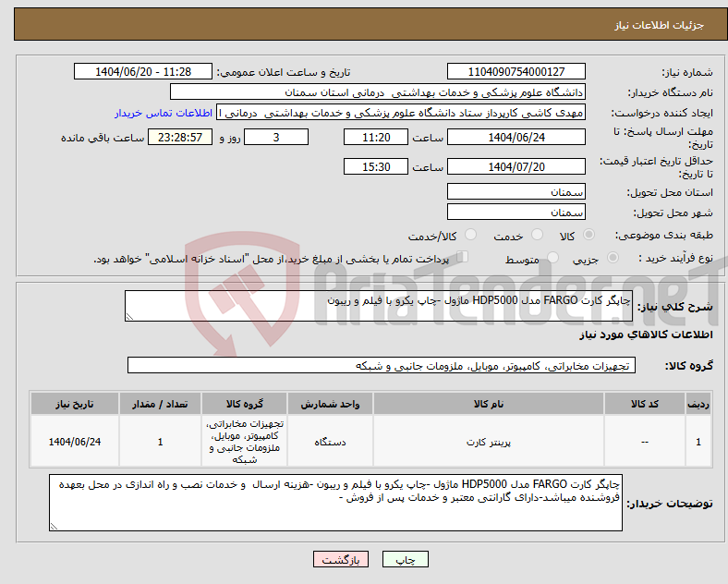Select the کالا radio button
The height and width of the screenshot is (584, 728).
tap(588, 235)
